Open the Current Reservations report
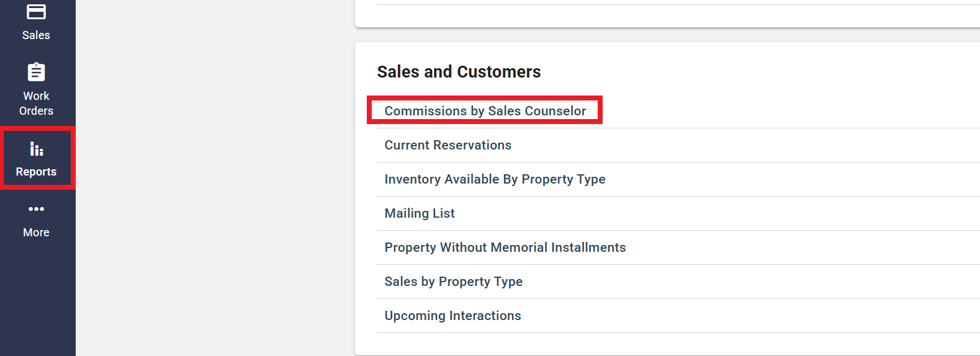 [x=447, y=145]
